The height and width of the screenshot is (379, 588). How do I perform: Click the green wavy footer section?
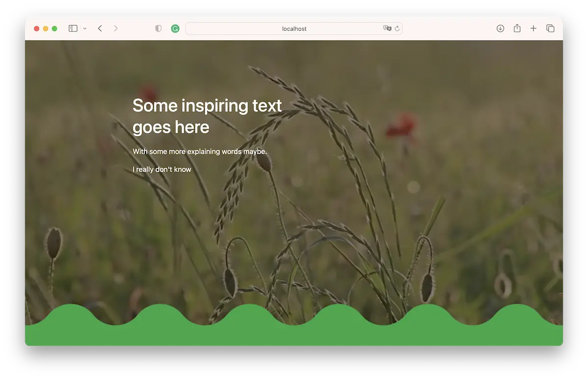point(294,335)
